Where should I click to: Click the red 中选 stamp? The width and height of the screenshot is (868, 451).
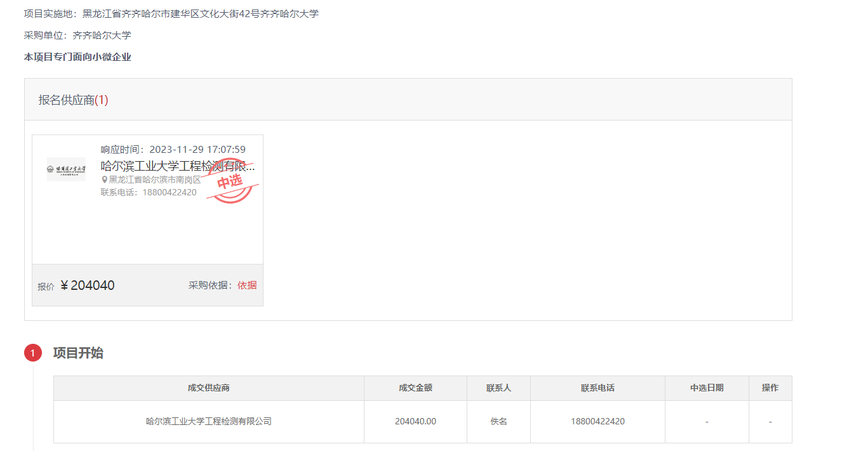click(x=231, y=181)
